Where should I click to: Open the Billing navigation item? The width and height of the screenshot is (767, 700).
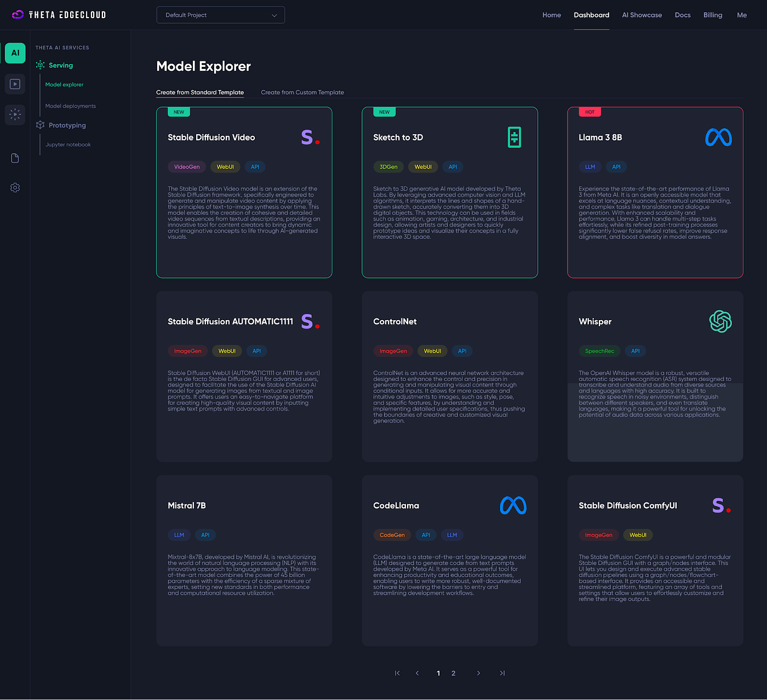click(x=713, y=15)
